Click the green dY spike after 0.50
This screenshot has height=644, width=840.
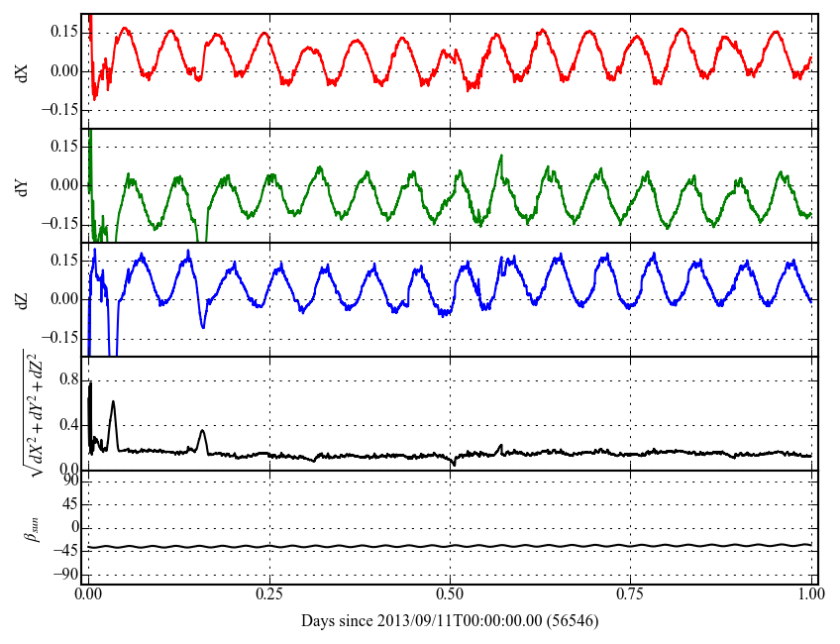pos(501,157)
